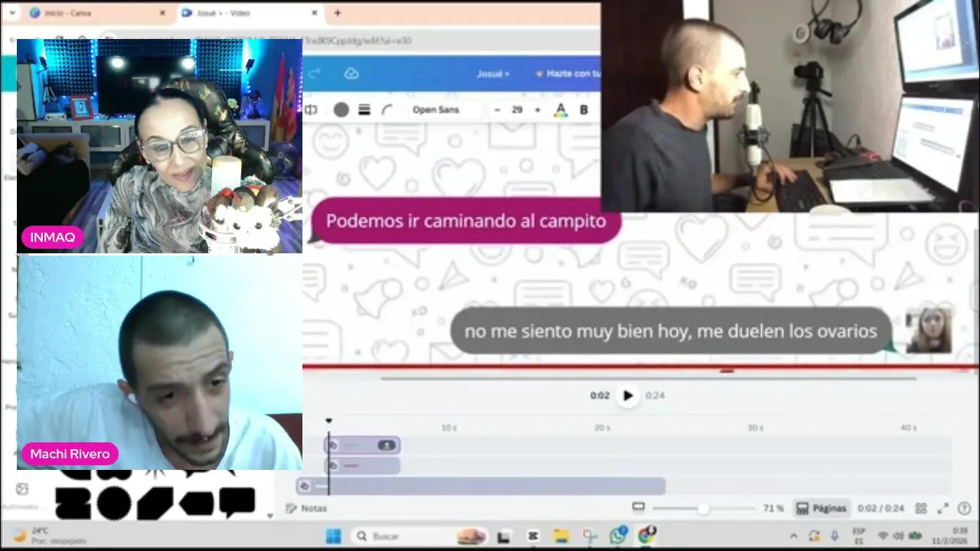Click the microphone tray icon

tap(835, 536)
